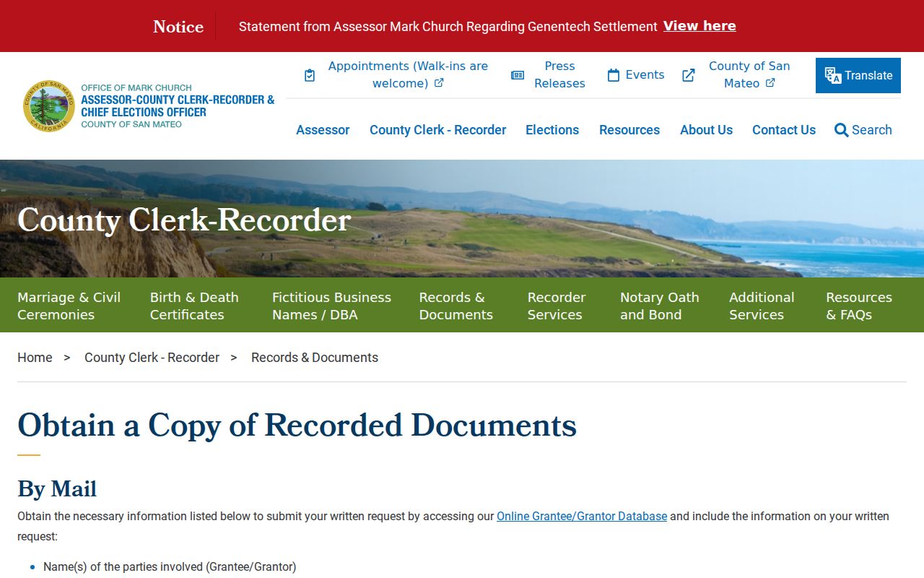Click the Translate language icon
The height and width of the screenshot is (578, 924).
tap(833, 76)
